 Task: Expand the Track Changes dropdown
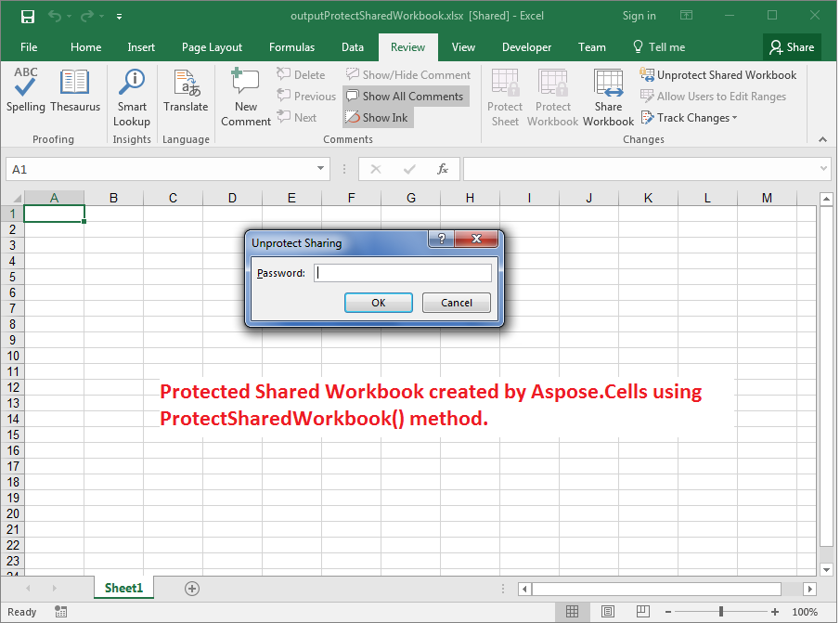click(690, 118)
